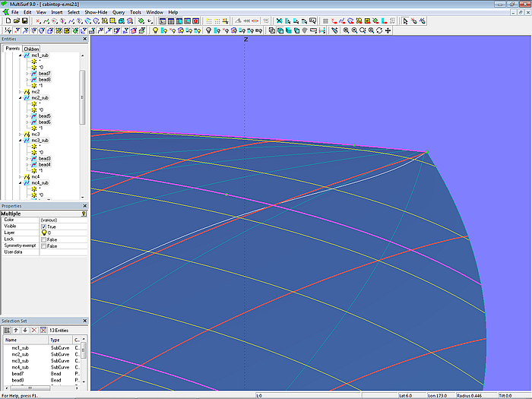Click the Pan cross-arrows icon
532x399 pixels.
coord(388,30)
